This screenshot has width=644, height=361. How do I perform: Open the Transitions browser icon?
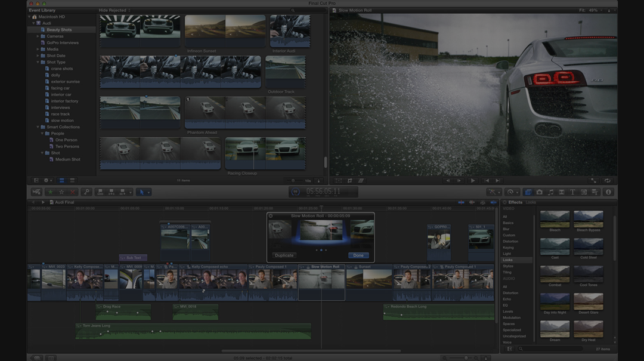[562, 192]
